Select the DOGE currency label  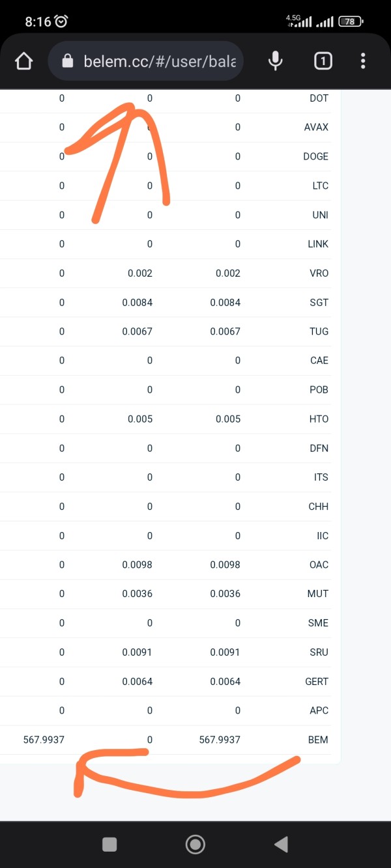[316, 156]
